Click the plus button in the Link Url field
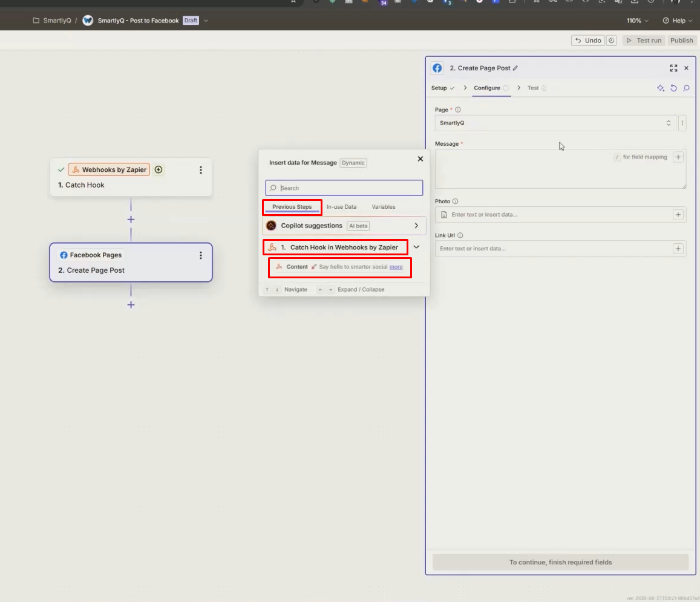700x602 pixels. click(x=678, y=249)
